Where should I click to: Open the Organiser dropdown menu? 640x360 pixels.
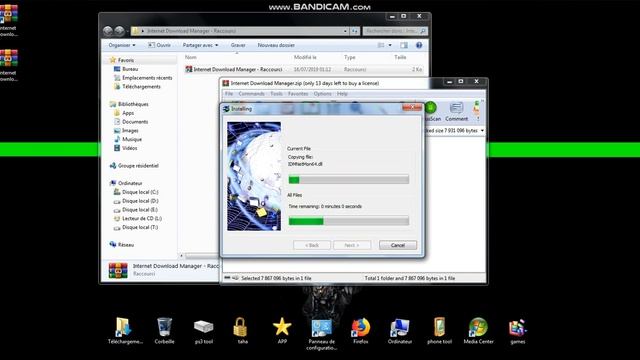click(122, 45)
